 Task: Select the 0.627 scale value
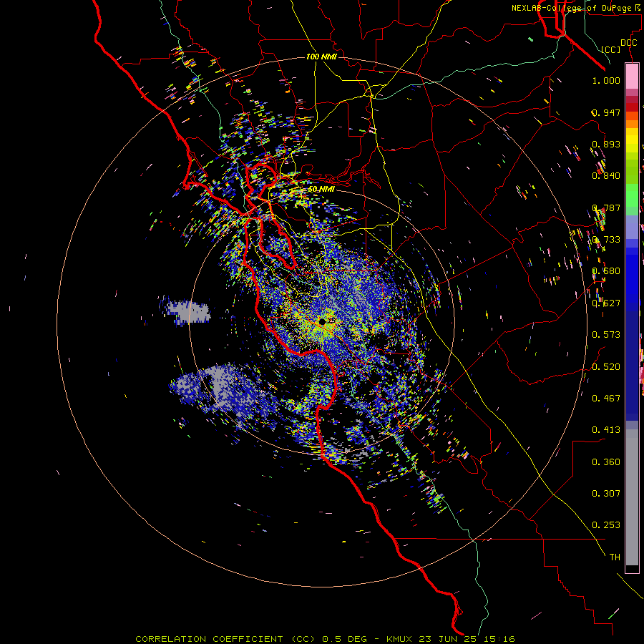(x=606, y=303)
